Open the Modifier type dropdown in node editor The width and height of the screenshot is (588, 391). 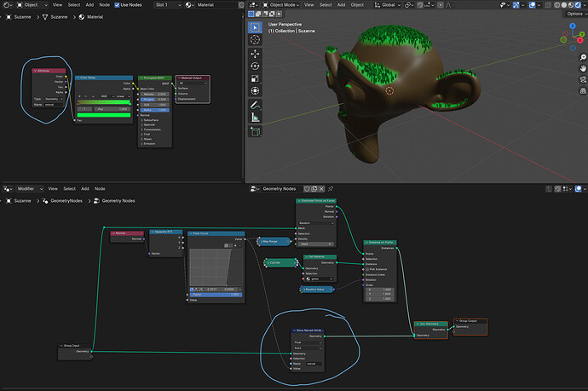point(30,188)
